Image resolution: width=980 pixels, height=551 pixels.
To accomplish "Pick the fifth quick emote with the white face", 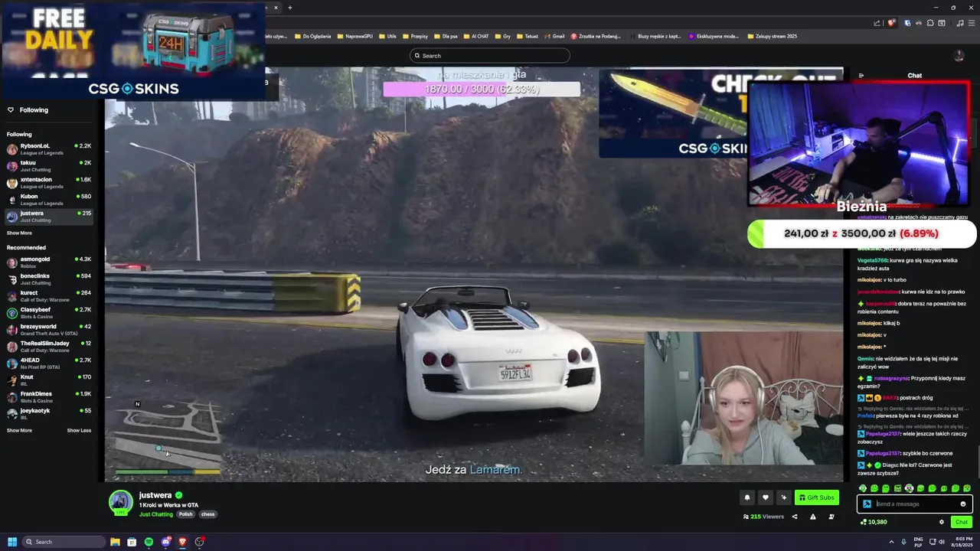I will pyautogui.click(x=909, y=488).
